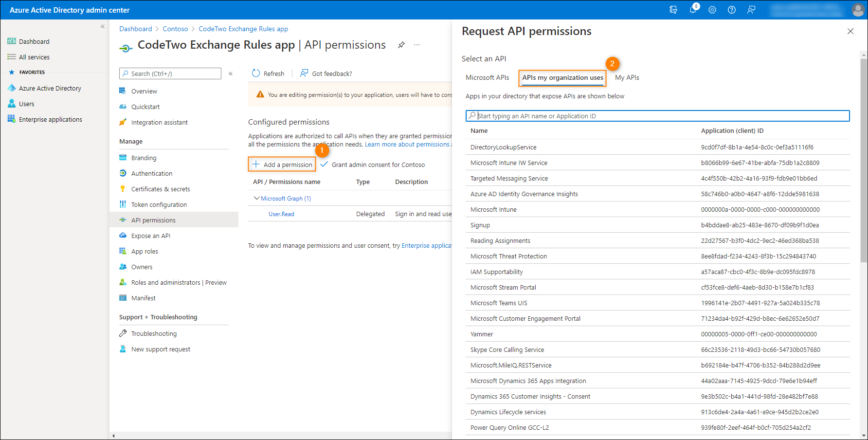Open the notifications bell icon

click(693, 9)
